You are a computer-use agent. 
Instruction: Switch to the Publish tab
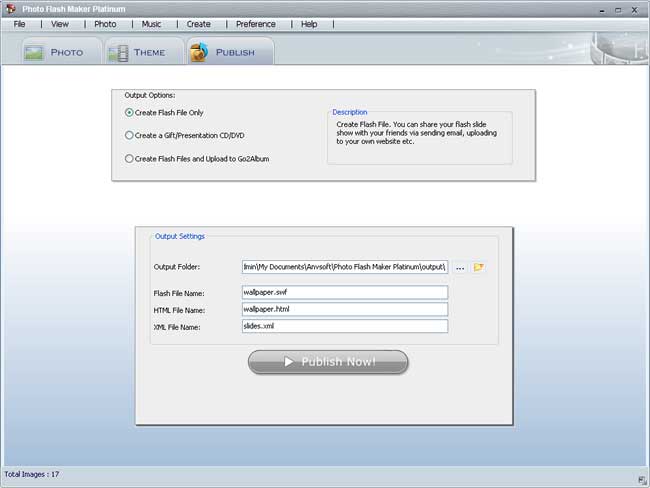[x=230, y=51]
